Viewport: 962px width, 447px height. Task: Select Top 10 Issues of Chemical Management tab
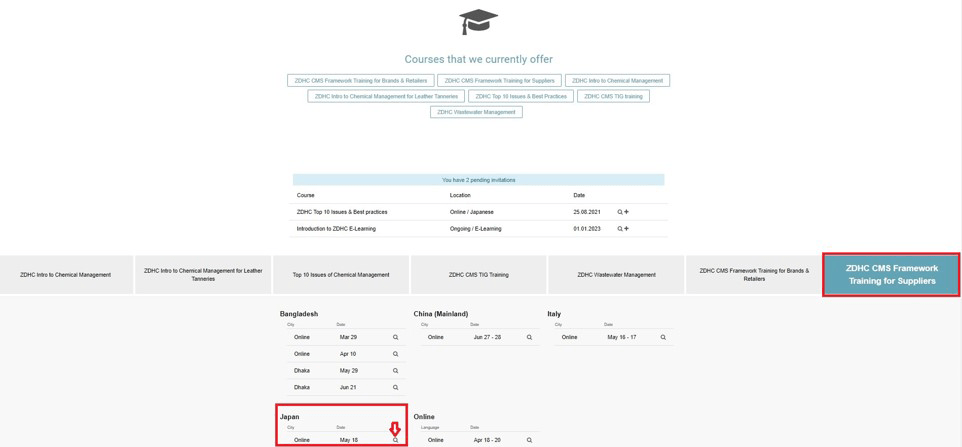pyautogui.click(x=341, y=275)
